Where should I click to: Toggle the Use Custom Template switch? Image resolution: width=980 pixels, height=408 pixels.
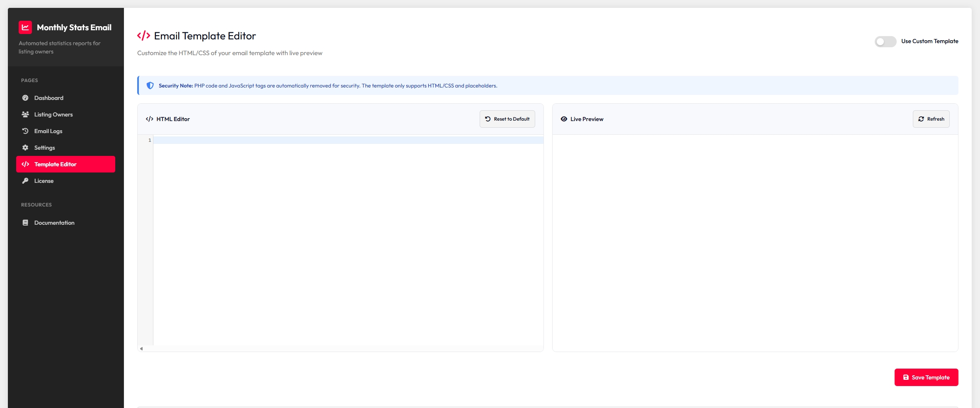[x=885, y=41]
